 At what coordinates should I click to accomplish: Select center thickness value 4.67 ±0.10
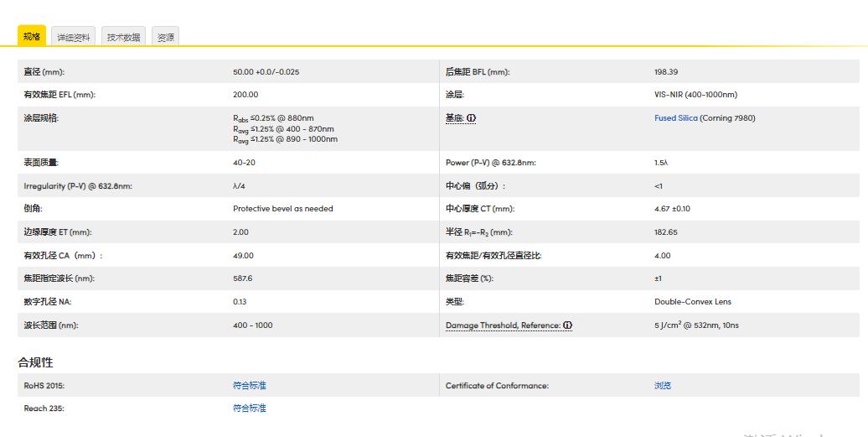click(672, 209)
